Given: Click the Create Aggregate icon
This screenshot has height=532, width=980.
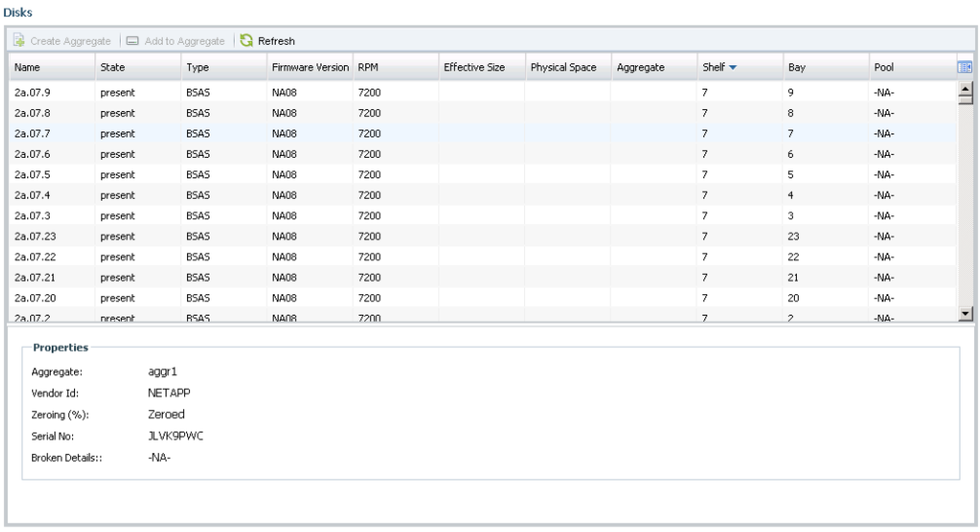Looking at the screenshot, I should [x=19, y=40].
